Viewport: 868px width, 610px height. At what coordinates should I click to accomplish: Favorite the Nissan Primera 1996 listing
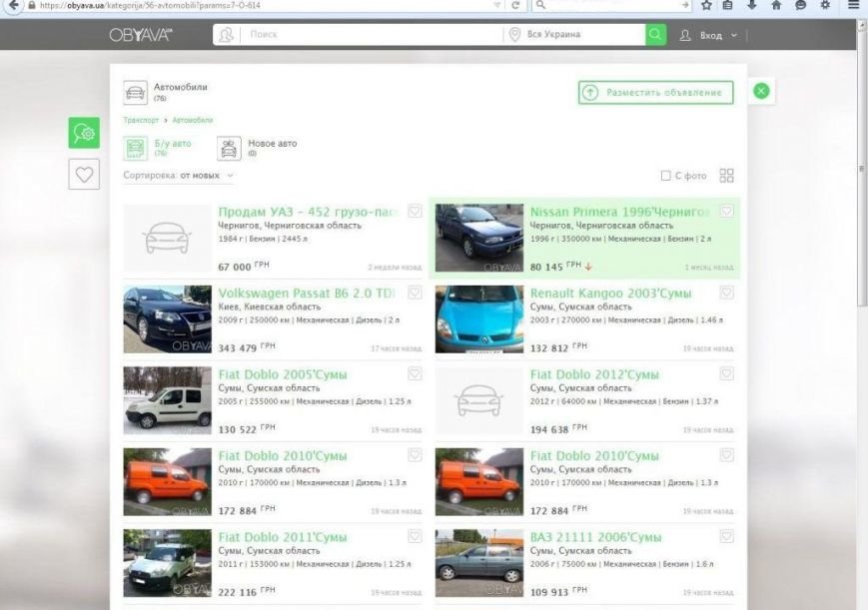tap(727, 211)
